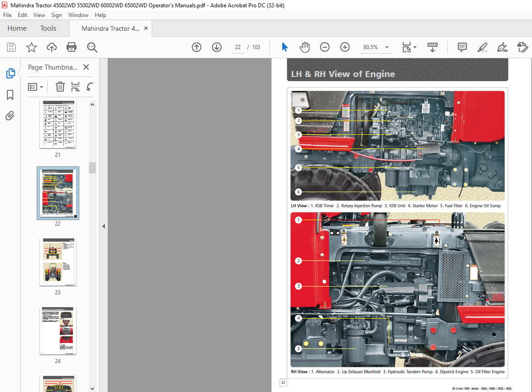Print the document with the printer icon
Viewport: 532px width, 392px height.
[71, 47]
